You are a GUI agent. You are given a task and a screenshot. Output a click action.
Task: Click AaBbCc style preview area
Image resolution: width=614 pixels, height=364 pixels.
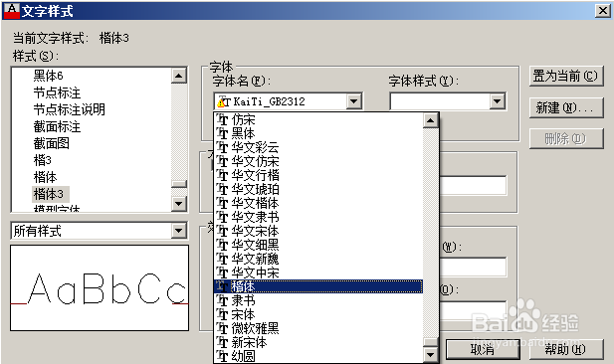tap(100, 288)
